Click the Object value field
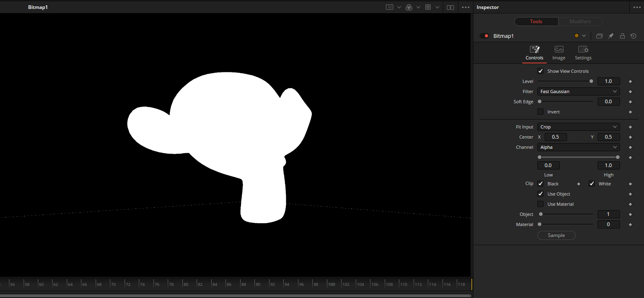The image size is (644, 298). [x=609, y=214]
